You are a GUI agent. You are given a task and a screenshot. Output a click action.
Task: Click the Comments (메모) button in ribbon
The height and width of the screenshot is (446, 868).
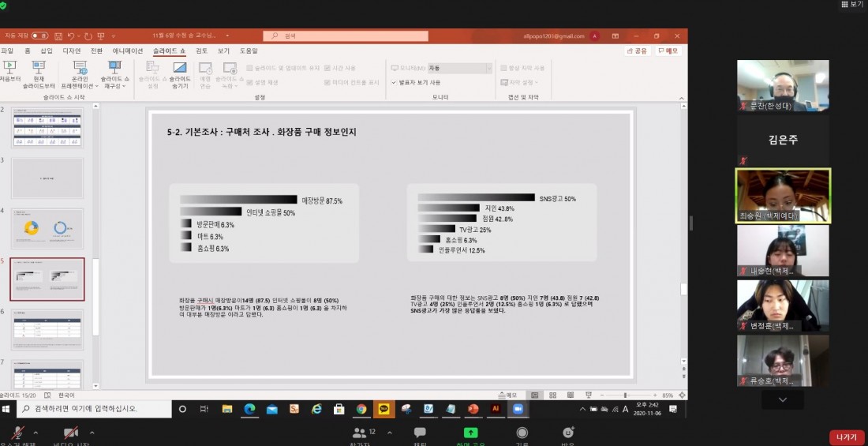click(668, 51)
